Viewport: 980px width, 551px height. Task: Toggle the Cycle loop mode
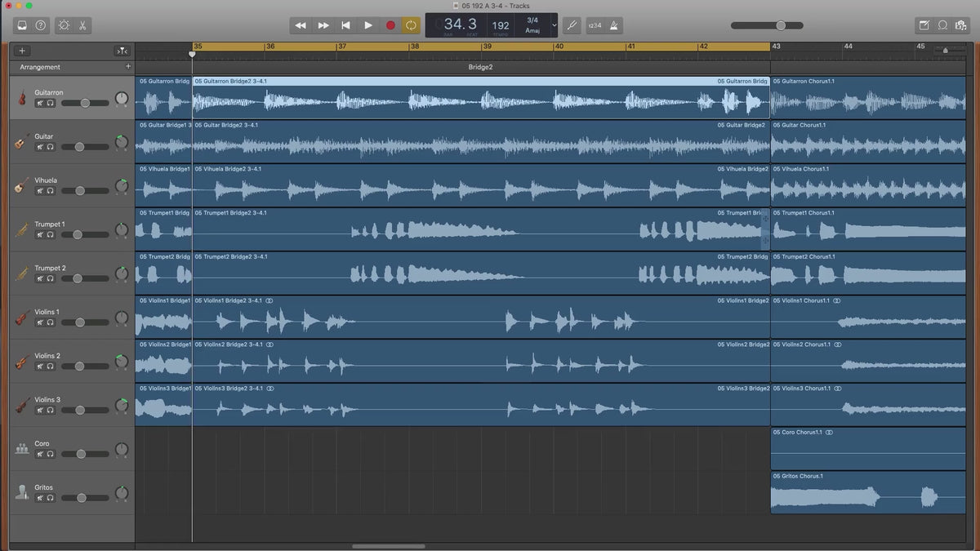coord(411,25)
